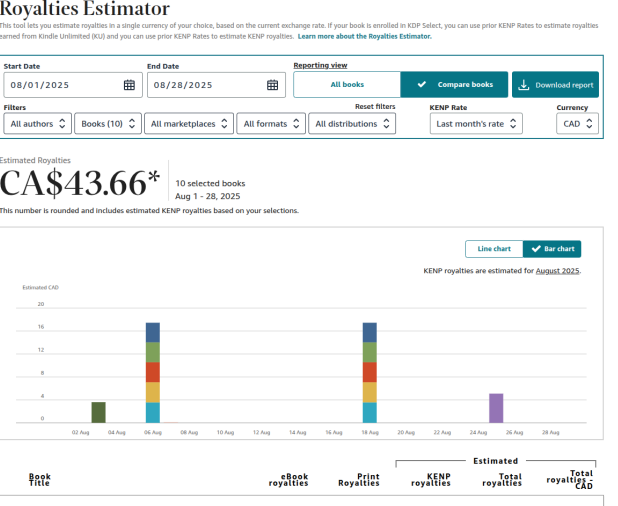Expand the All authors filter dropdown

tap(38, 124)
